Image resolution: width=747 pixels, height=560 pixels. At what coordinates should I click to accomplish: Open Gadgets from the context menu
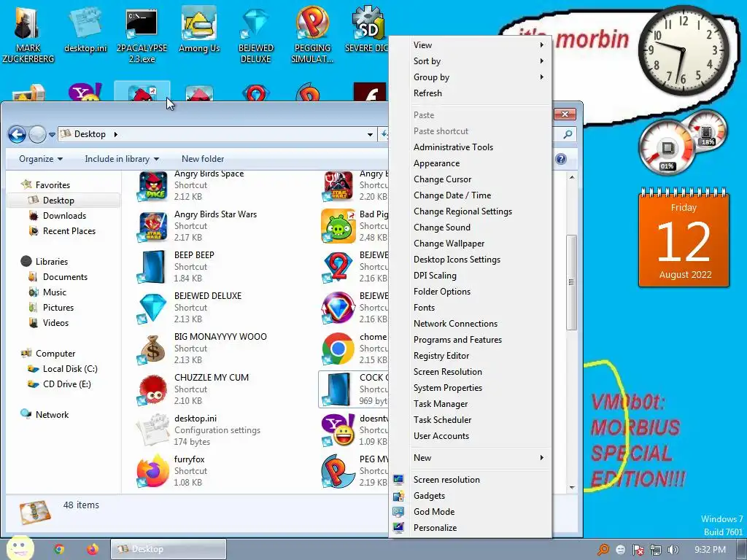[x=471, y=496]
